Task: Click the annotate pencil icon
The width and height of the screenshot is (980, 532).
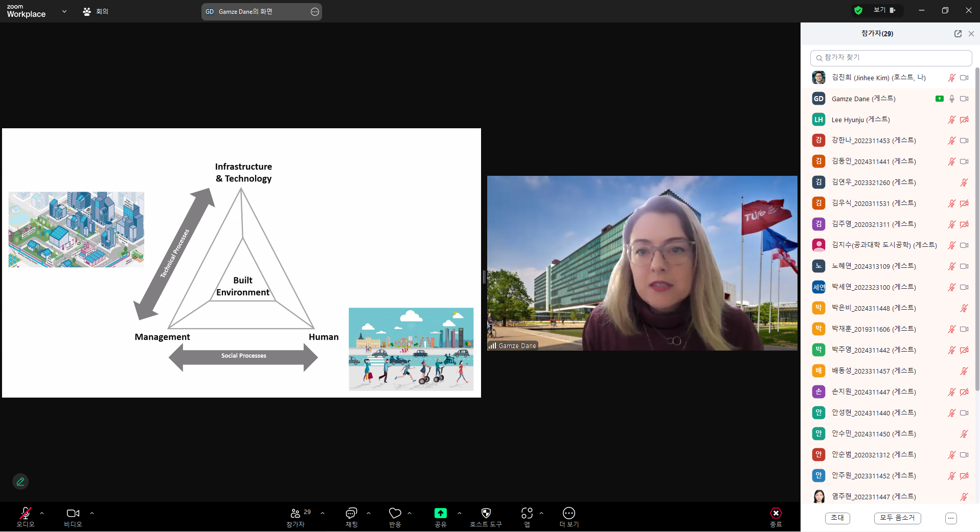Action: (20, 481)
